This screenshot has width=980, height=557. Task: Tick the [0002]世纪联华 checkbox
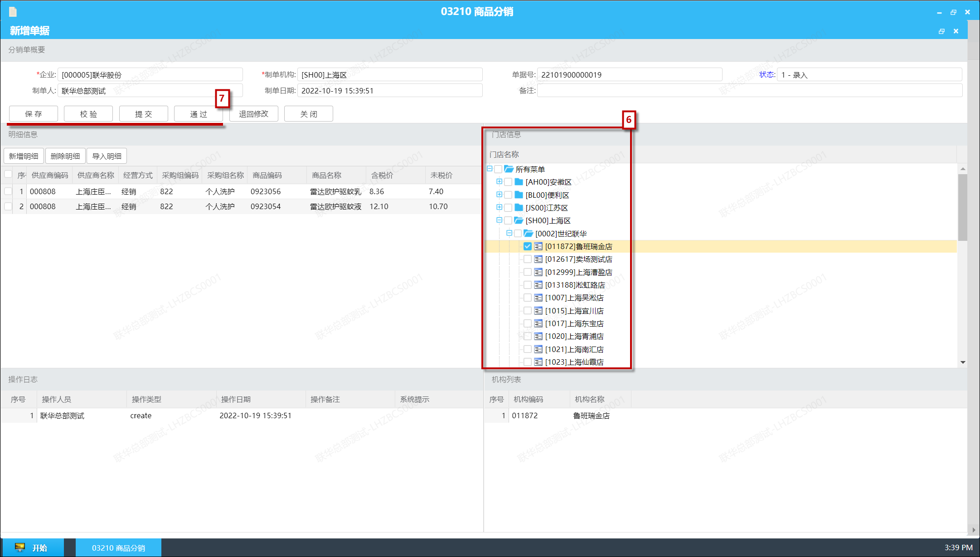pyautogui.click(x=518, y=234)
